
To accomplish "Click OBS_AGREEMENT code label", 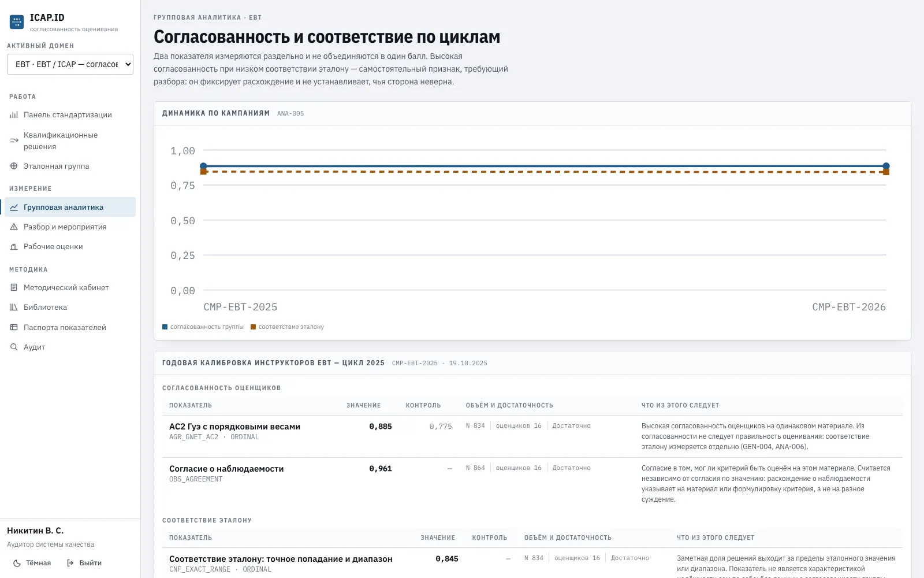I will (196, 479).
